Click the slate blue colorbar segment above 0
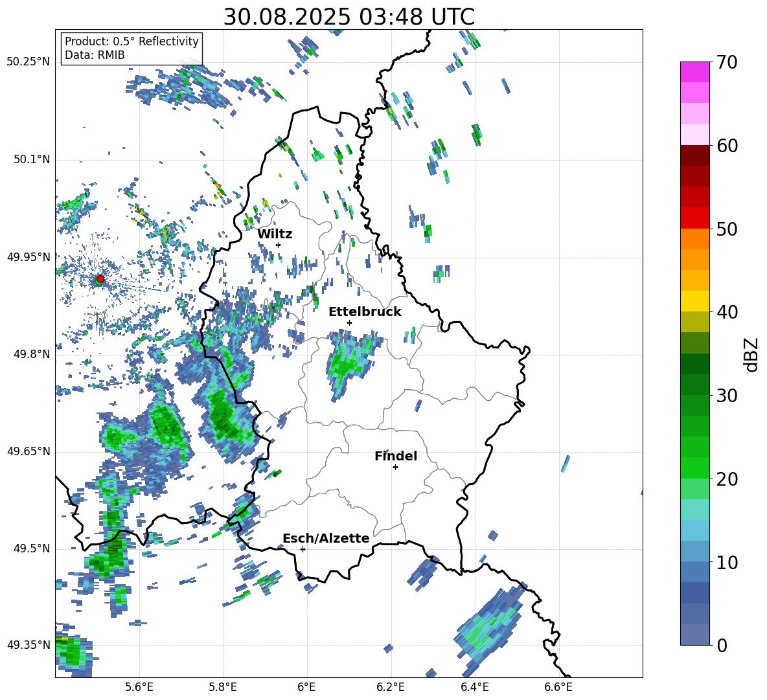 click(x=694, y=635)
